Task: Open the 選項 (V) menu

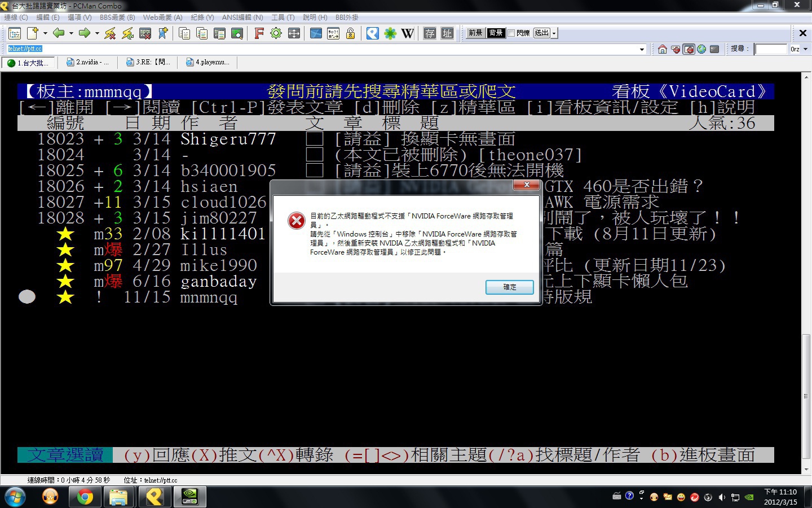Action: click(x=80, y=17)
